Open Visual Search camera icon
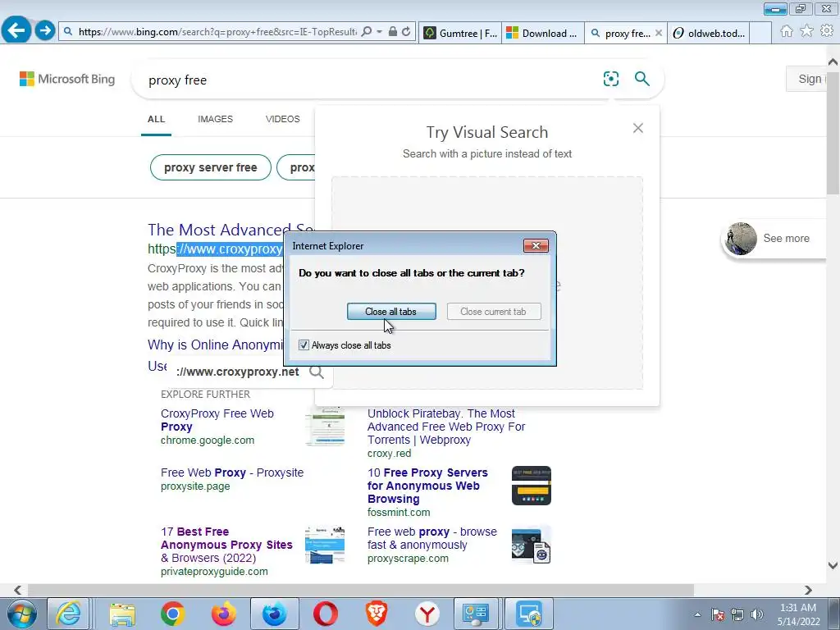Viewport: 840px width, 630px height. point(610,79)
